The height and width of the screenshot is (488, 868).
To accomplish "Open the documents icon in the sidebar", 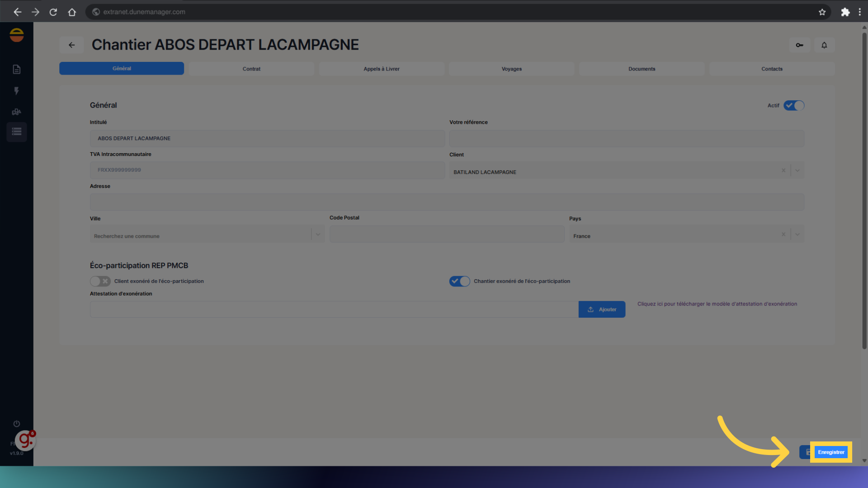I will point(17,69).
